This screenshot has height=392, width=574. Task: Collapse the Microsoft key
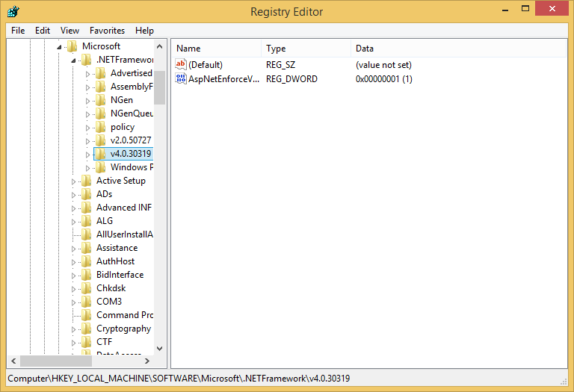coord(59,47)
